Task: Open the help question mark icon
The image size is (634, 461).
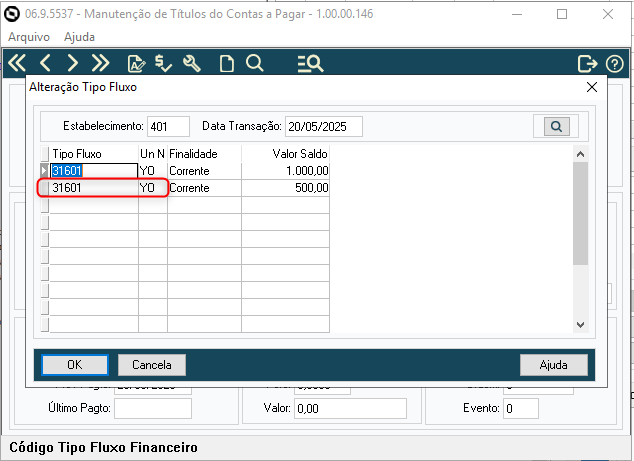Action: tap(615, 63)
